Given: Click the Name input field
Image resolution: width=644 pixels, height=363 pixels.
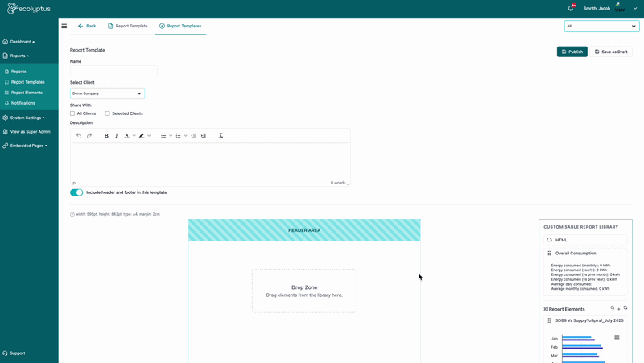Looking at the screenshot, I should [114, 71].
